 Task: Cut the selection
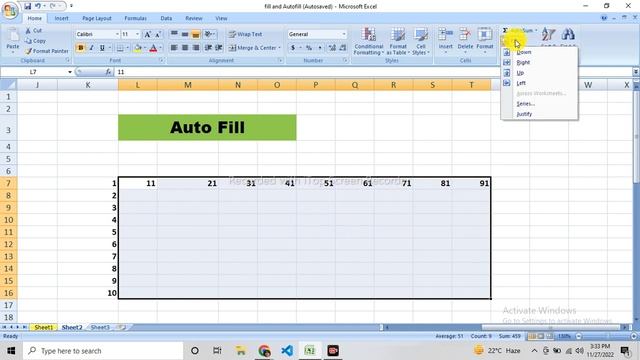[33, 31]
